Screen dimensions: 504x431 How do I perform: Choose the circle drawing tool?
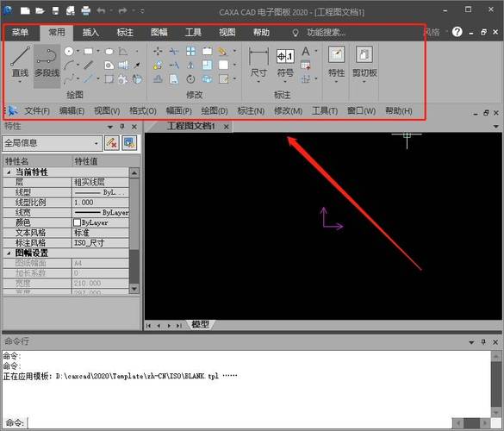pyautogui.click(x=69, y=51)
